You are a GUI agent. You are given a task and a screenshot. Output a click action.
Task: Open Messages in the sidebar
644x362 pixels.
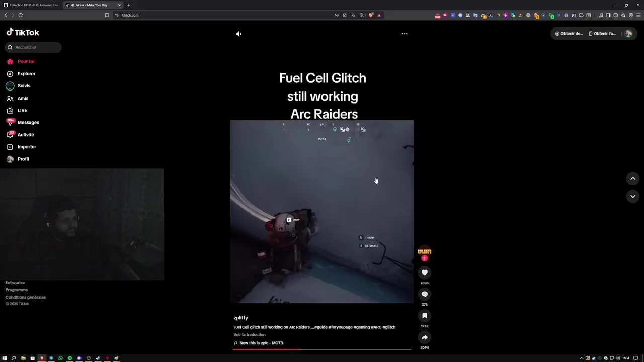point(23,122)
